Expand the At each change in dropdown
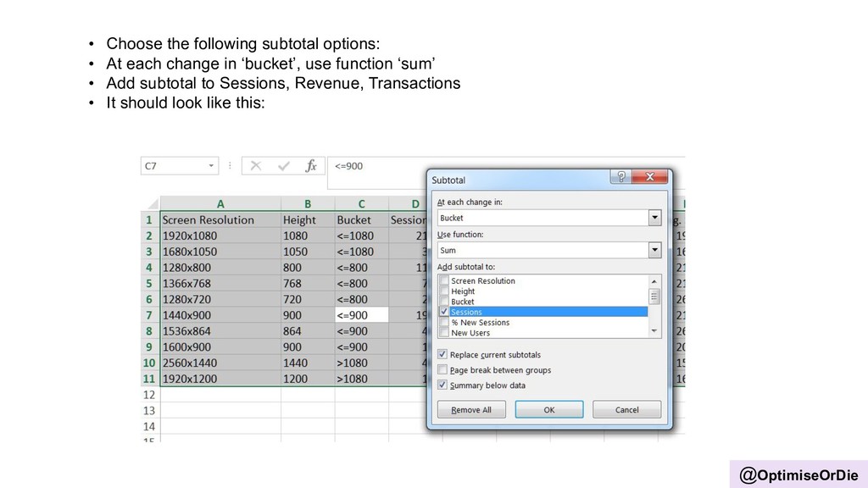Screen dimensions: 868x488 pos(654,218)
